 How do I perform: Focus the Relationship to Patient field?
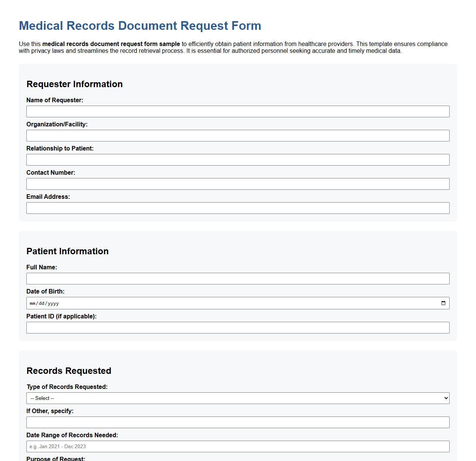coord(237,160)
